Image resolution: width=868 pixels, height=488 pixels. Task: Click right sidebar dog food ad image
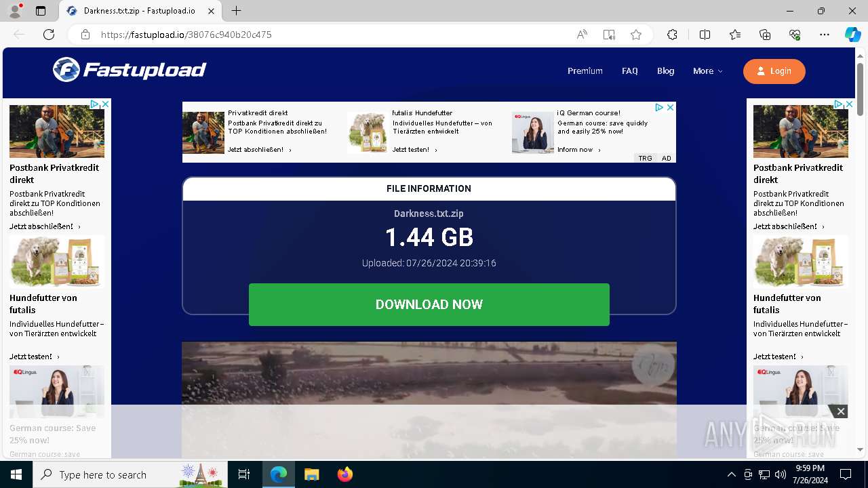click(801, 262)
